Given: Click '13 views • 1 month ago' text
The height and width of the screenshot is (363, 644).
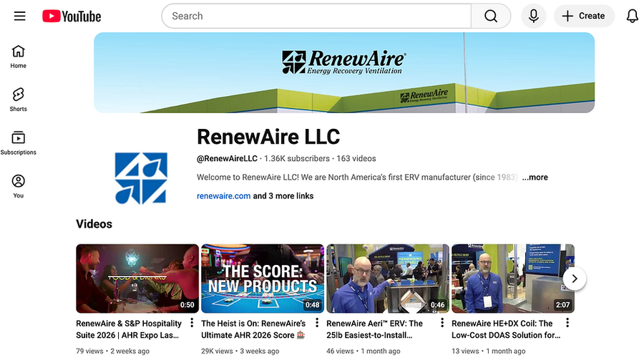Looking at the screenshot, I should [489, 351].
